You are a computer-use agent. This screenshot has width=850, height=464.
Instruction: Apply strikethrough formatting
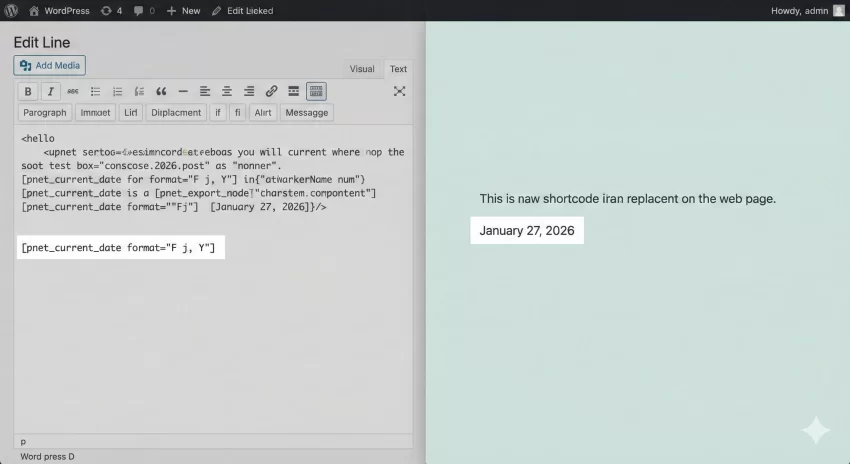coord(73,92)
